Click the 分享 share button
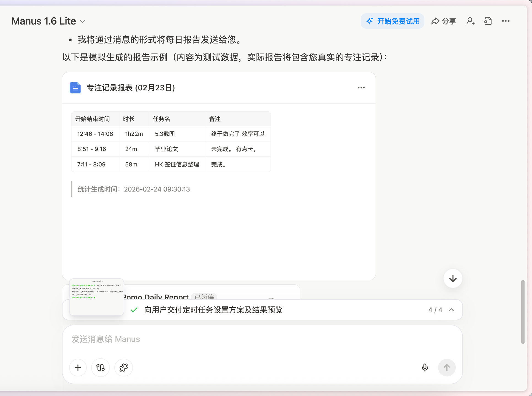532x396 pixels. tap(444, 21)
